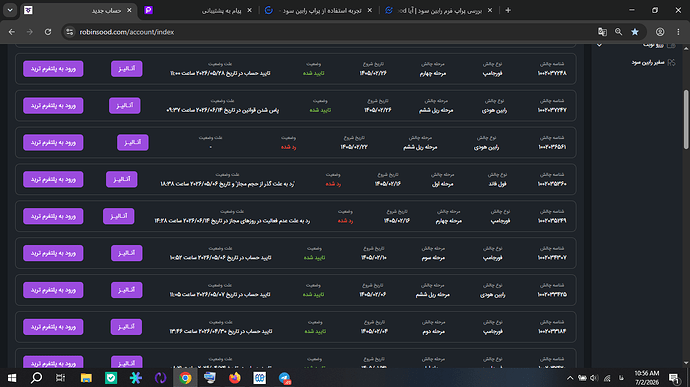
Task: Switch to the تجربه استفاده از پراپ رابین سود tab
Action: 319,10
